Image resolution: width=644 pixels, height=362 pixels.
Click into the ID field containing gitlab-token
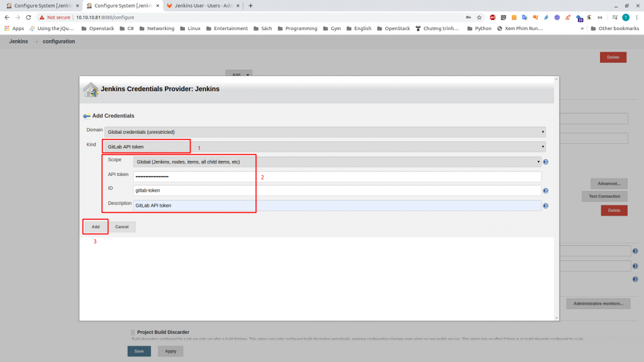(x=337, y=190)
